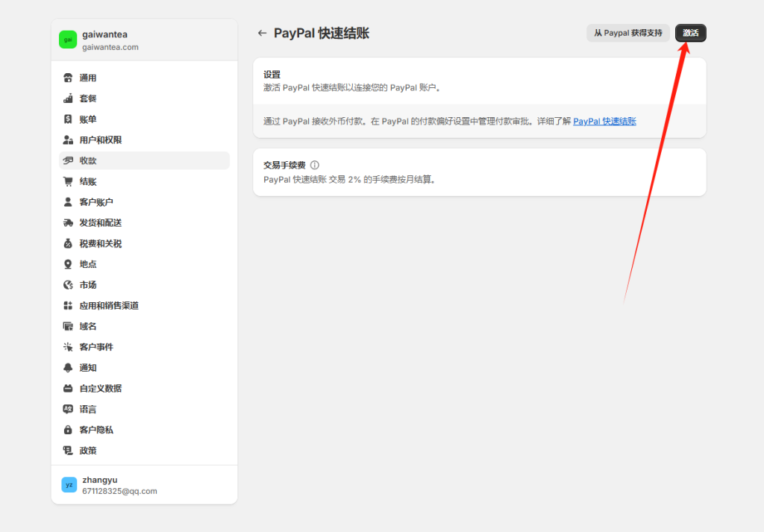Select the 税费和关税 tax settings icon
This screenshot has height=532, width=764.
(x=67, y=242)
